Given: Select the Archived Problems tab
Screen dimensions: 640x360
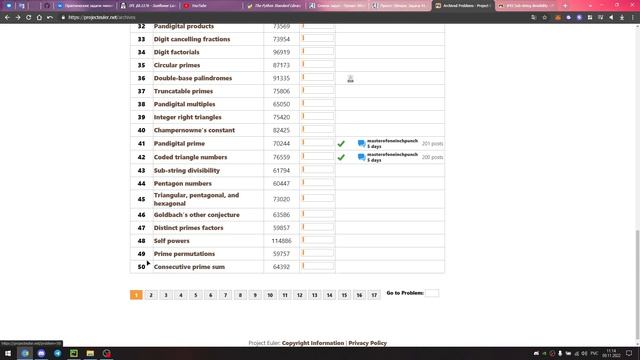Looking at the screenshot, I should (x=463, y=6).
